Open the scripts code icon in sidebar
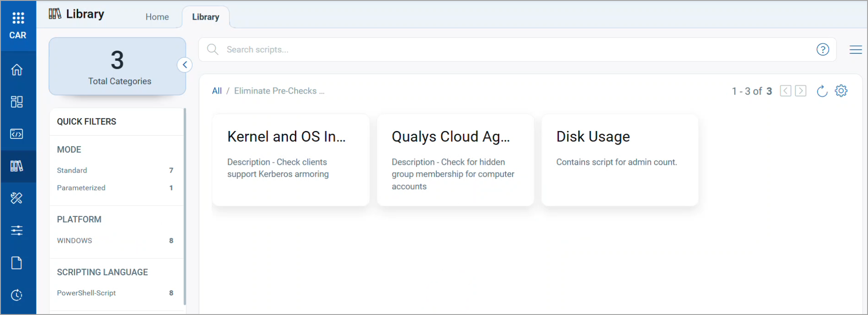This screenshot has width=868, height=315. pyautogui.click(x=17, y=134)
